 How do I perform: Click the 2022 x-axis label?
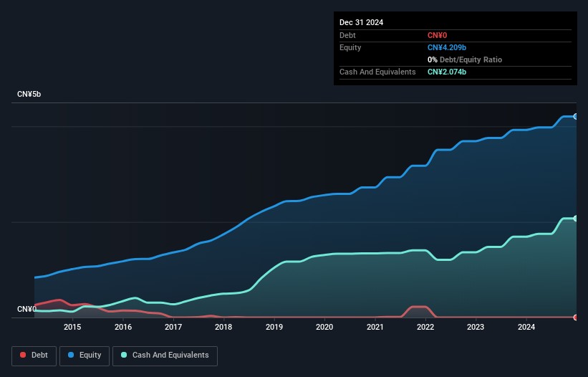(x=425, y=328)
